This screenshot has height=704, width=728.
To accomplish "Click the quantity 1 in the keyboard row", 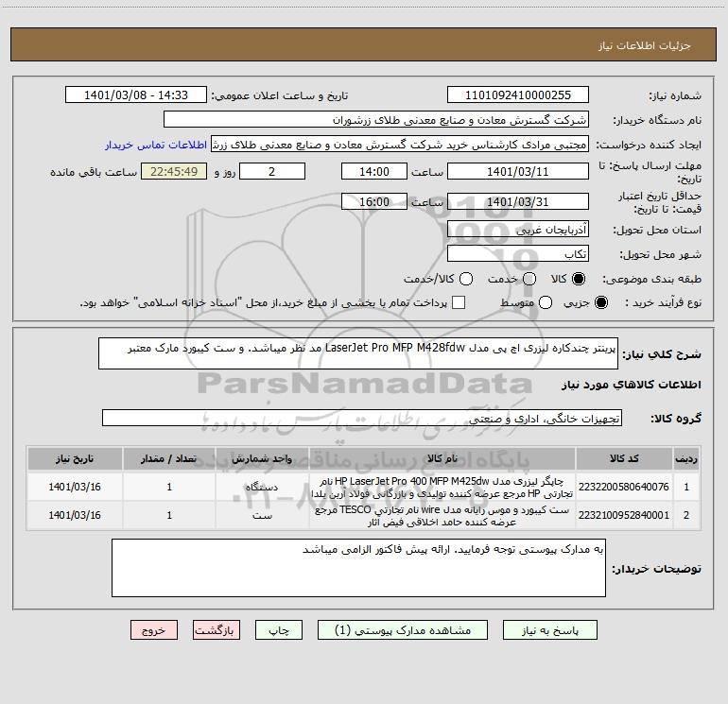I will pos(169,515).
